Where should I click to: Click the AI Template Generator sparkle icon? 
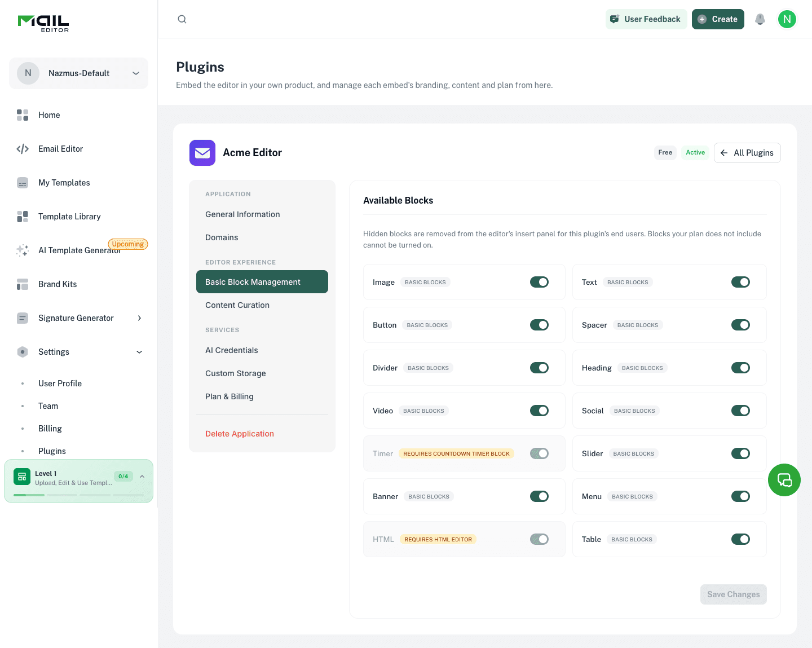tap(23, 250)
